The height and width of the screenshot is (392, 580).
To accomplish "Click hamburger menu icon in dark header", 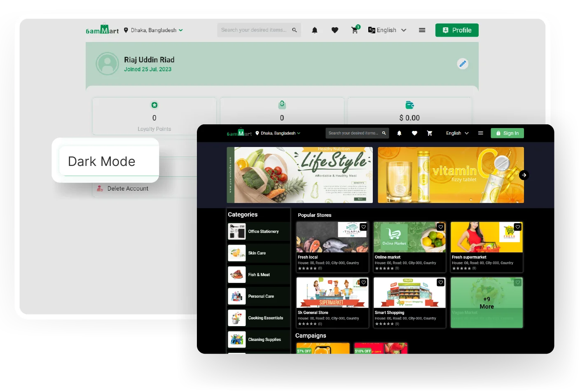I will pos(480,133).
